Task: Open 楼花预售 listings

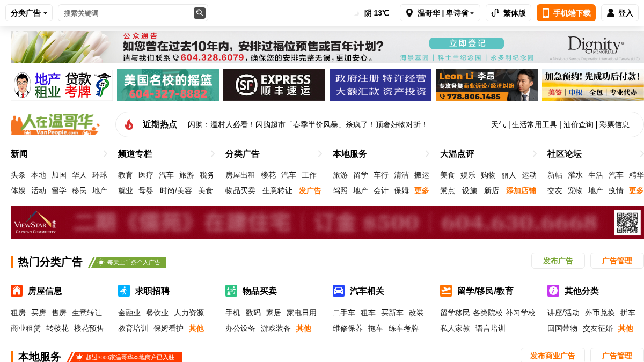Action: pyautogui.click(x=89, y=328)
